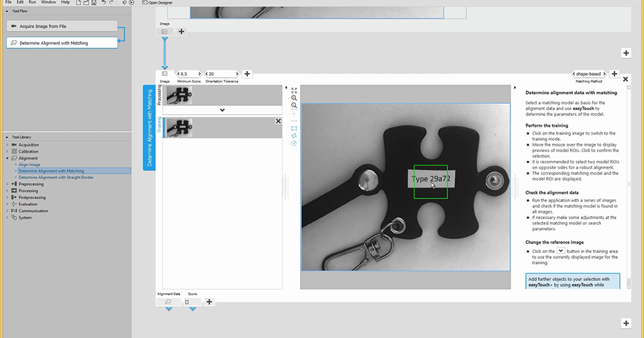Select the Processing image thumbnail
The height and width of the screenshot is (338, 644).
coord(180,95)
